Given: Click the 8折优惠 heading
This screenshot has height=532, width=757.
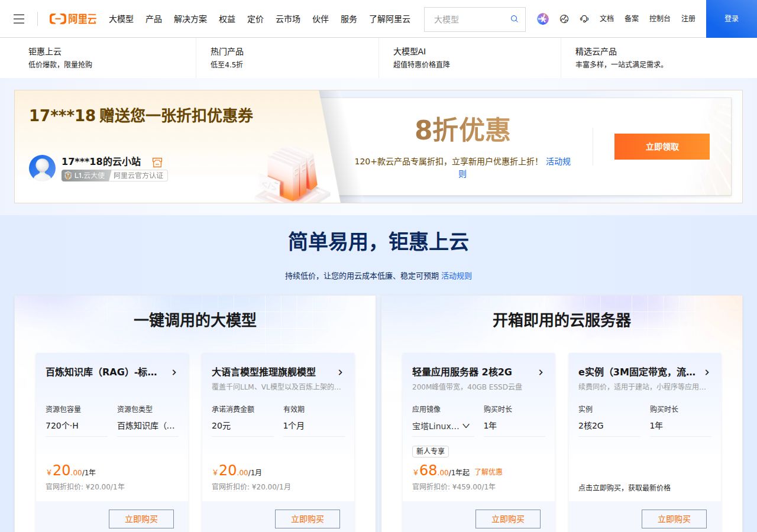Looking at the screenshot, I should tap(462, 129).
